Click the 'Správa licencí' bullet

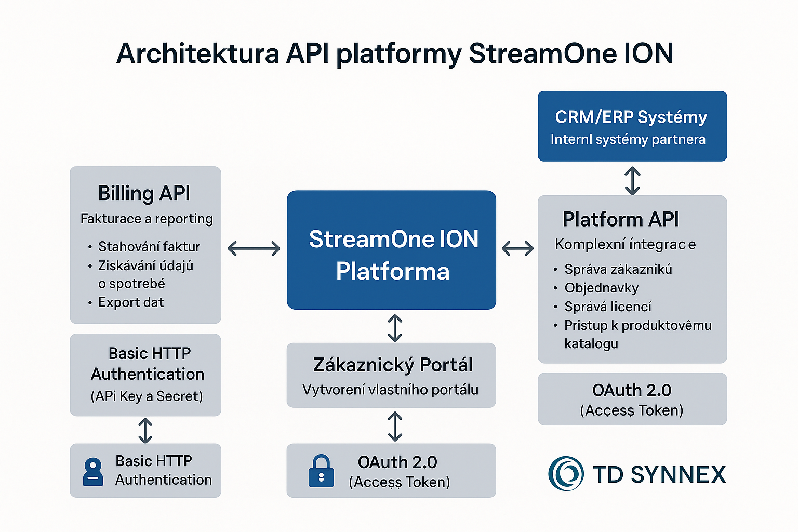(x=608, y=307)
